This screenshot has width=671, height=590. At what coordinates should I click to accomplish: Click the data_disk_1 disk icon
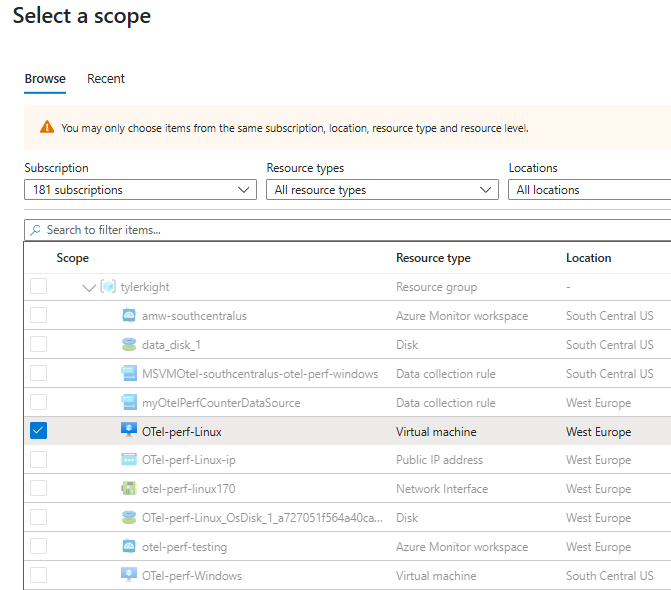tap(129, 344)
